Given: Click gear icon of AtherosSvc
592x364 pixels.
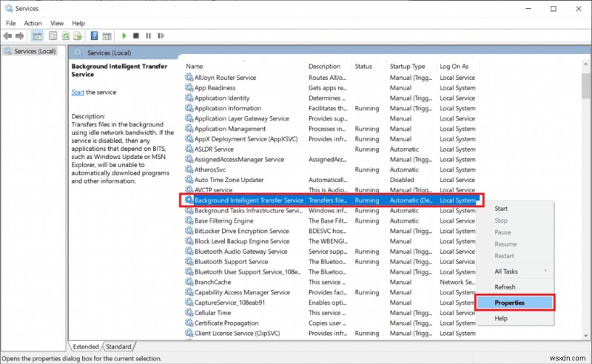Looking at the screenshot, I should point(189,169).
